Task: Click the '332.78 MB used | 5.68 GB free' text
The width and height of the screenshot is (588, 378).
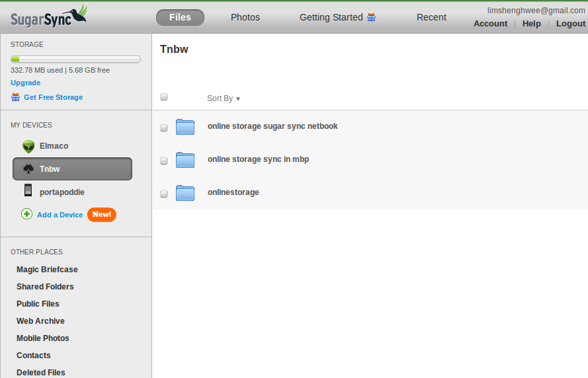Action: pyautogui.click(x=60, y=71)
